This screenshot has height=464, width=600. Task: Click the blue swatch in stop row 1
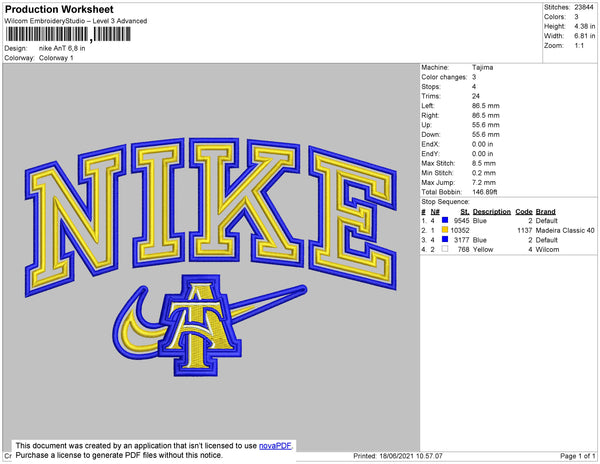445,220
